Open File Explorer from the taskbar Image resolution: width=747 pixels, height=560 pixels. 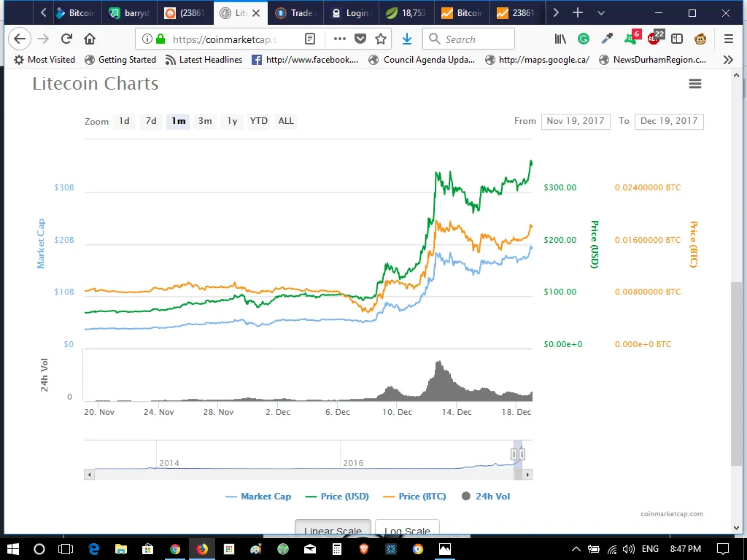point(120,549)
